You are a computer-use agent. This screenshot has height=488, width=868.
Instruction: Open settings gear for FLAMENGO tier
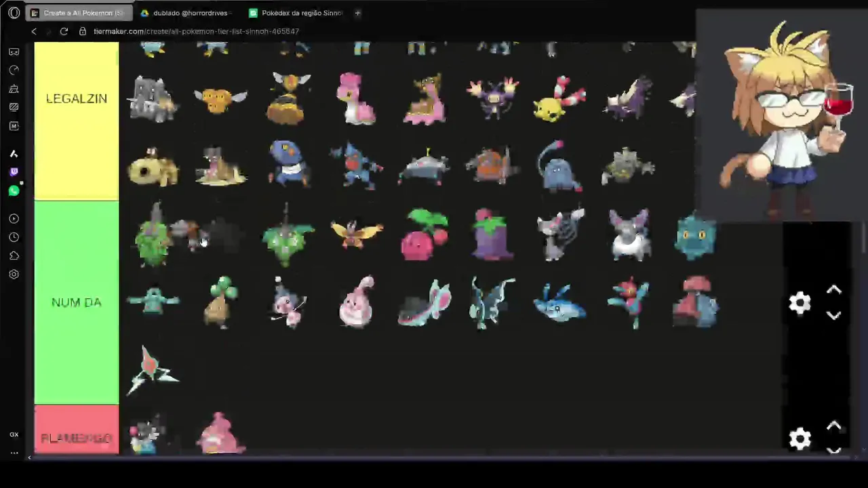click(800, 439)
